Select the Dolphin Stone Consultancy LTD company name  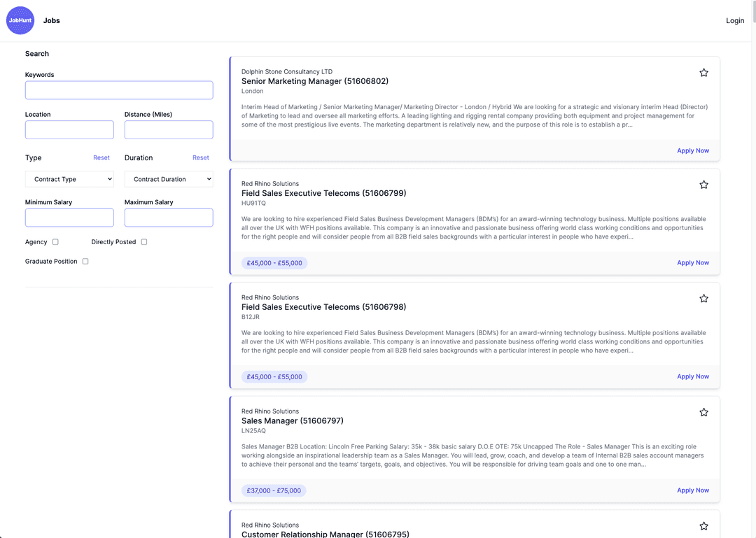[287, 71]
